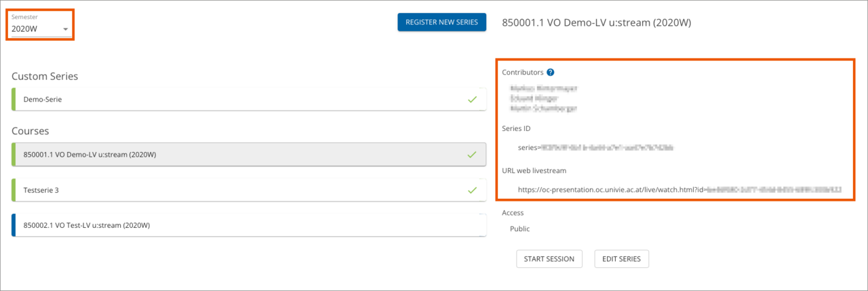Click the green checkmark on Demo-Serie row
Viewport: 868px width, 291px height.
(x=472, y=99)
